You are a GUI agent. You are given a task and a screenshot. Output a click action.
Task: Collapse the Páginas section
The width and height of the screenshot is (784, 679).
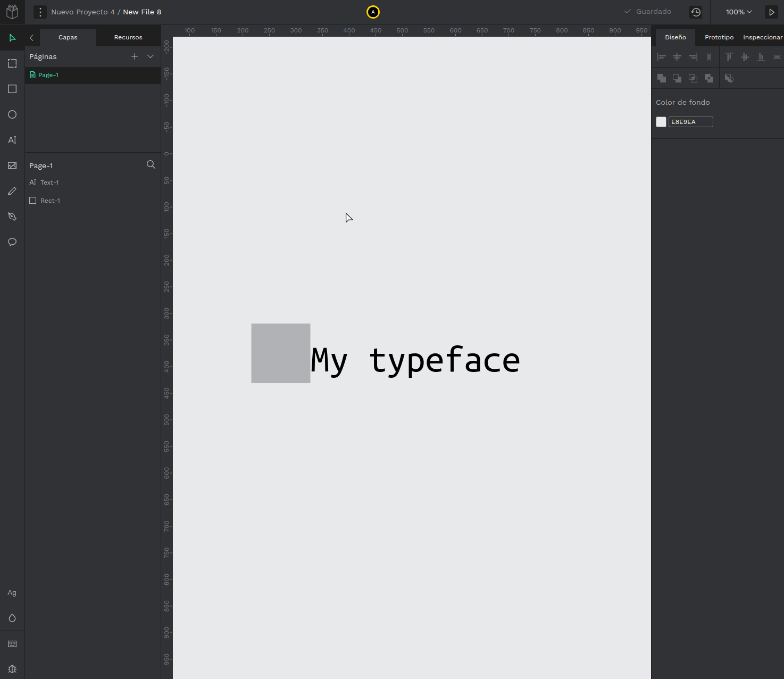[151, 56]
